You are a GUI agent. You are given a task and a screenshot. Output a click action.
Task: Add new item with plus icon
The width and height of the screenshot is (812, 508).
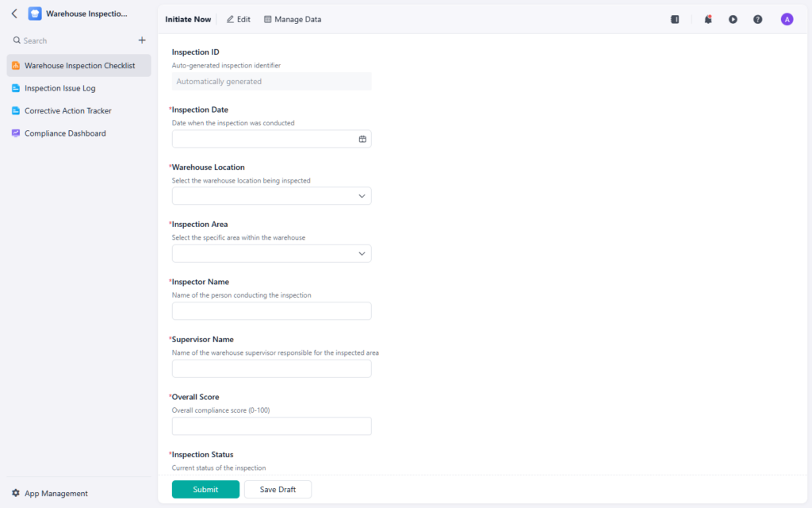pyautogui.click(x=142, y=40)
